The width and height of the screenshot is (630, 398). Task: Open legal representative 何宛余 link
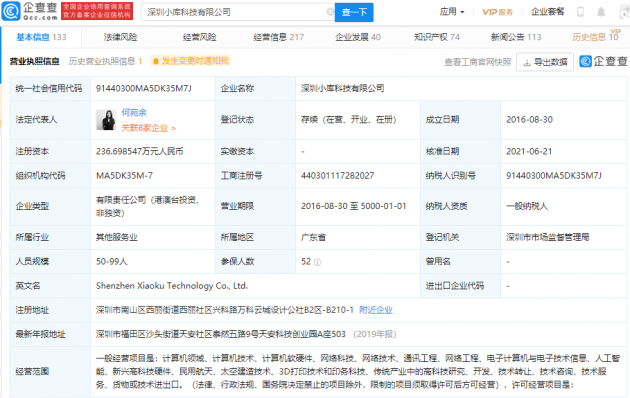[134, 112]
